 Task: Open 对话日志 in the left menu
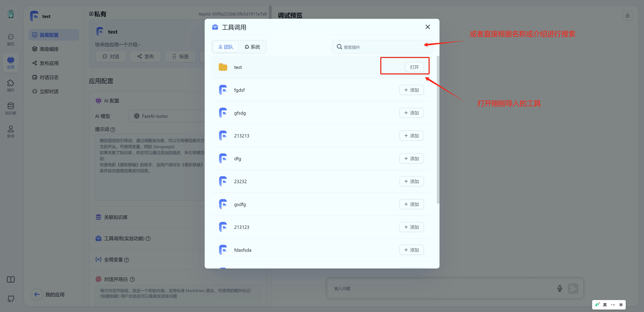(49, 77)
